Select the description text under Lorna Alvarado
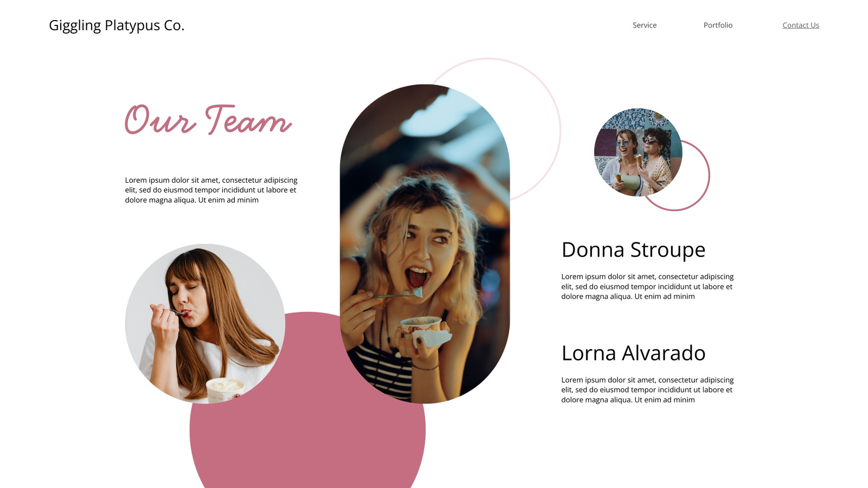This screenshot has height=488, width=868. coord(647,390)
